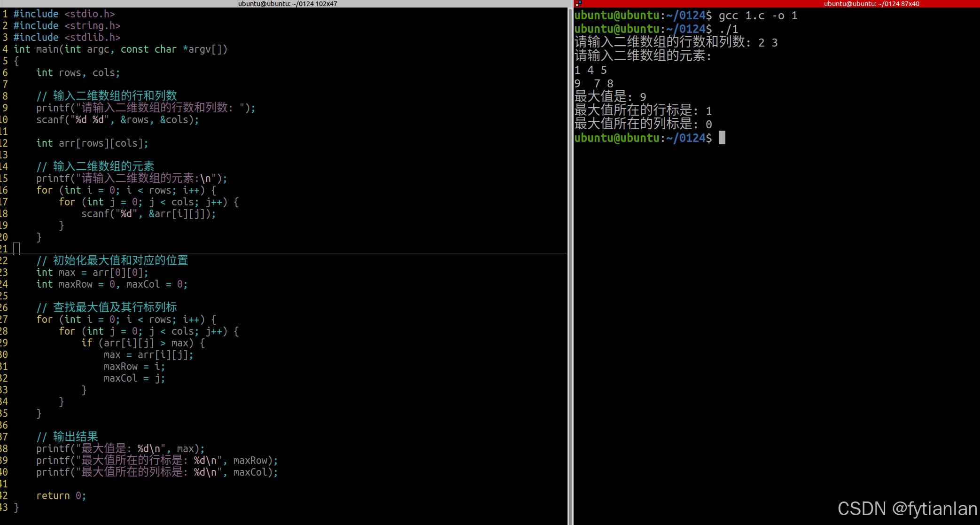Image resolution: width=980 pixels, height=525 pixels.
Task: Click the 'int arr[rows][cols];' declaration
Action: click(92, 143)
